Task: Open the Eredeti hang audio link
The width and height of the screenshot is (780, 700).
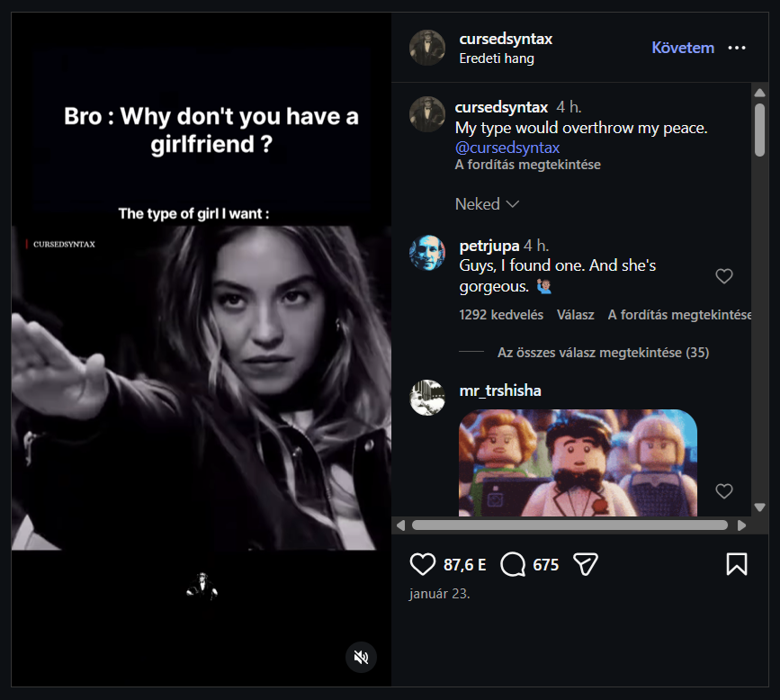Action: pyautogui.click(x=497, y=58)
